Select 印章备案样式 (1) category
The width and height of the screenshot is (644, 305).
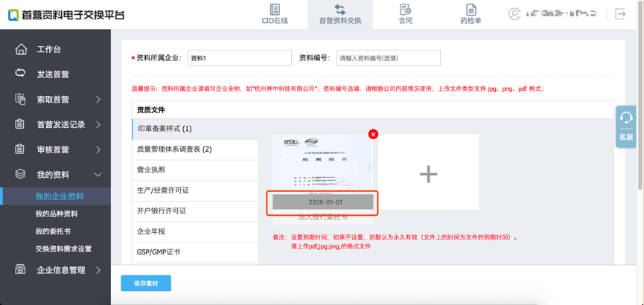[194, 129]
